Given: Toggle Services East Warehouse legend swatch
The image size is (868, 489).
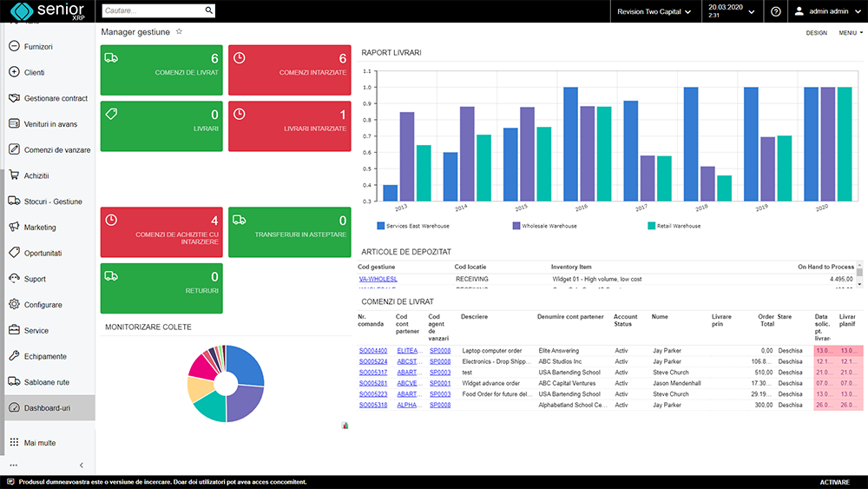Looking at the screenshot, I should (x=380, y=226).
